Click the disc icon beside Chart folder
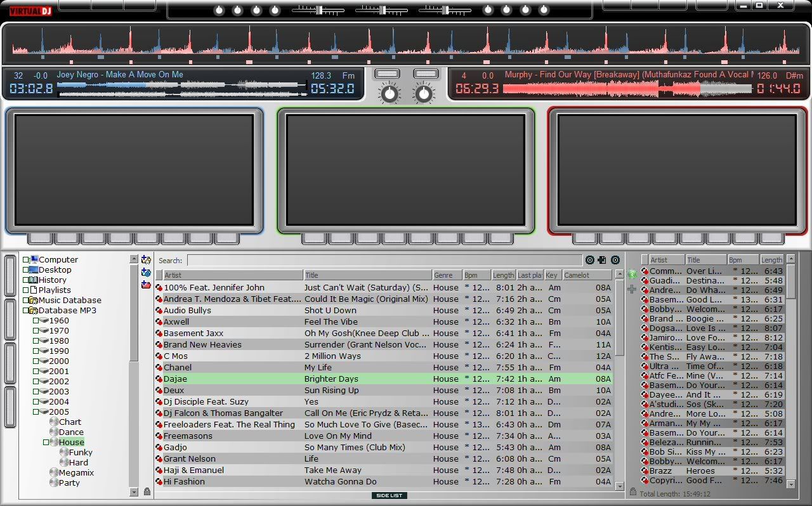This screenshot has width=812, height=506. [x=54, y=422]
